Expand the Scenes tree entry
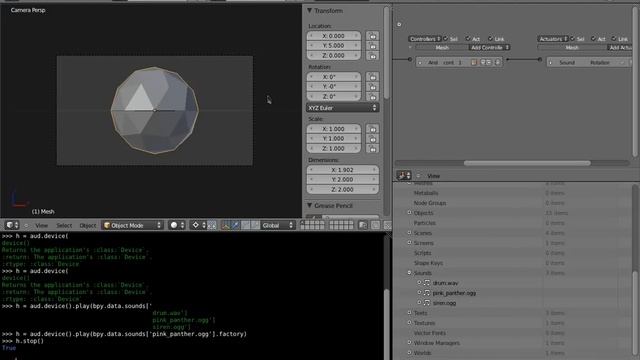Image resolution: width=640 pixels, height=360 pixels. 409,233
